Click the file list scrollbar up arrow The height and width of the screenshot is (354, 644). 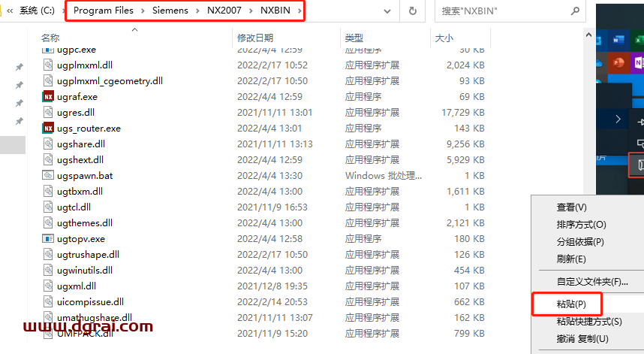[x=588, y=35]
